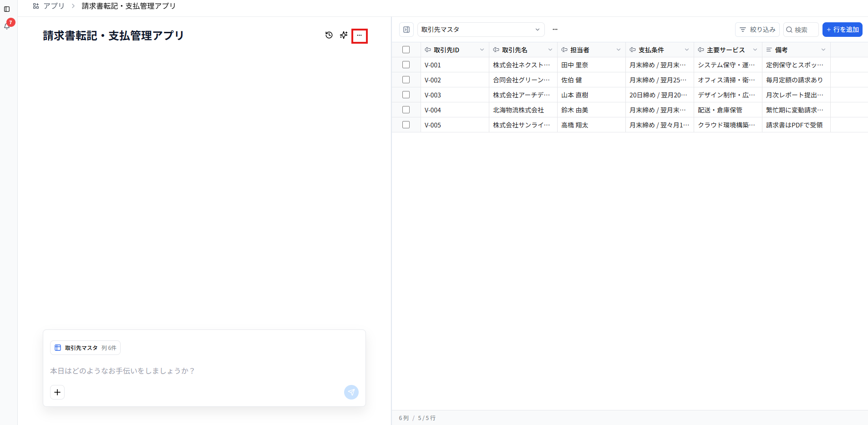Open app more-options ellipsis beside sparkle icon

click(x=360, y=35)
